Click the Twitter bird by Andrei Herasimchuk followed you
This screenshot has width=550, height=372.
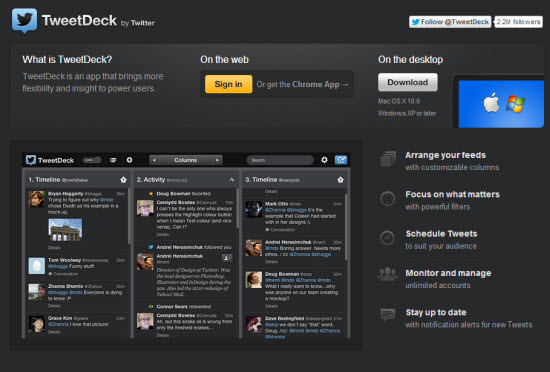tap(151, 247)
